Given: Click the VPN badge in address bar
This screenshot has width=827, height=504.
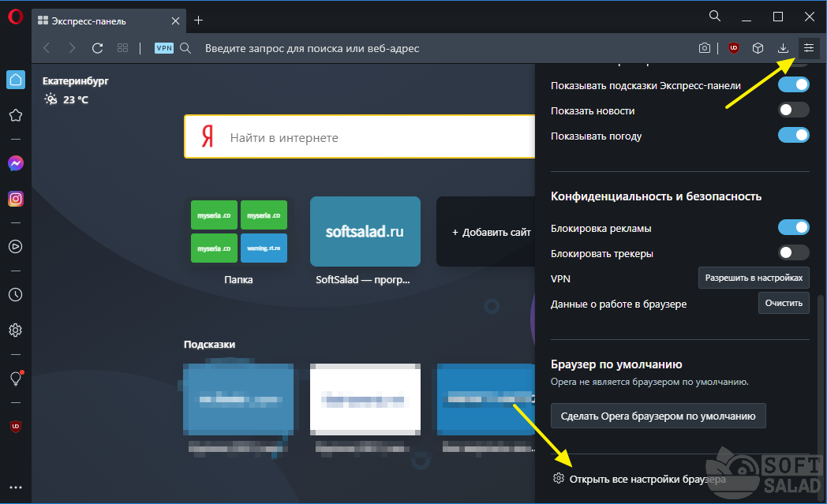Looking at the screenshot, I should 164,48.
